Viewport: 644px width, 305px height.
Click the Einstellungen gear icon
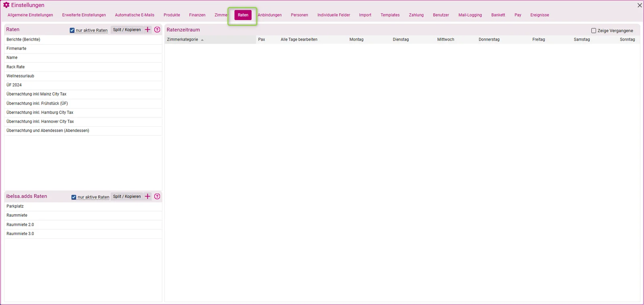(6, 5)
